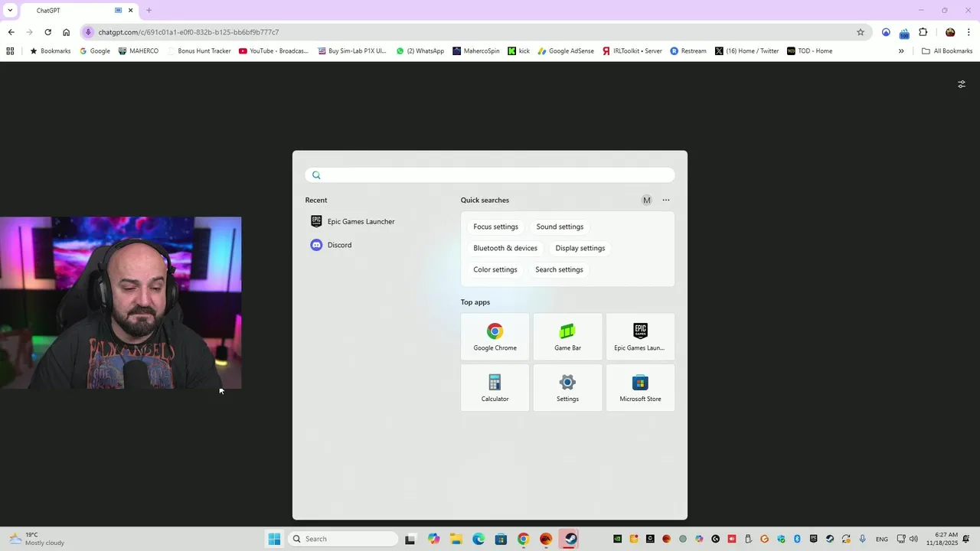Open the Bonus Hunt Tracker bookmark
Image resolution: width=980 pixels, height=551 pixels.
(x=198, y=51)
